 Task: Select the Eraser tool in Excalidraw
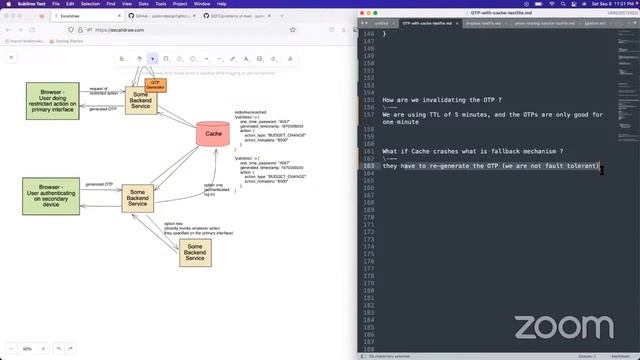pyautogui.click(x=273, y=59)
